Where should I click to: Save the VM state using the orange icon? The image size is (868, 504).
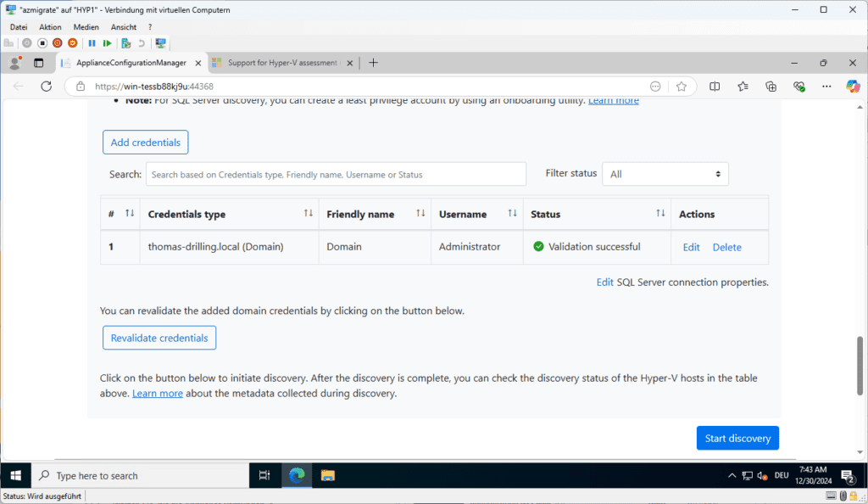point(73,43)
